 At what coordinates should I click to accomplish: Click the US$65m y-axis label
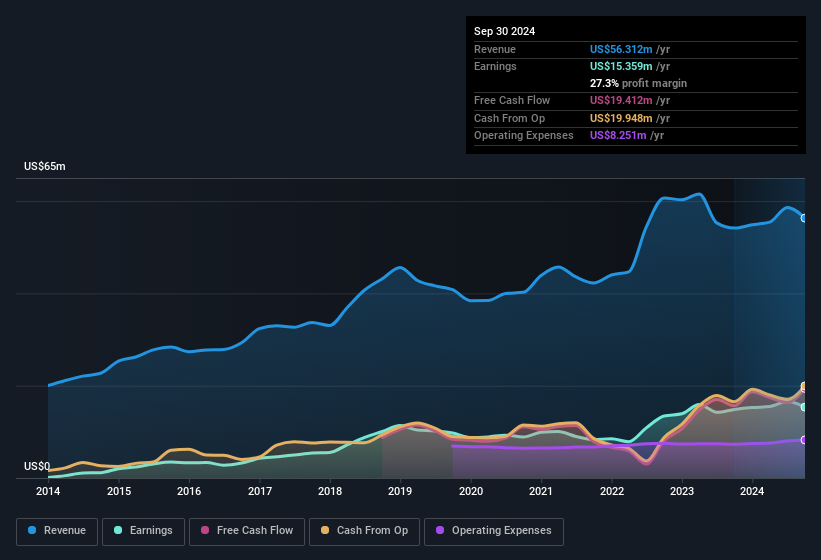tap(45, 166)
